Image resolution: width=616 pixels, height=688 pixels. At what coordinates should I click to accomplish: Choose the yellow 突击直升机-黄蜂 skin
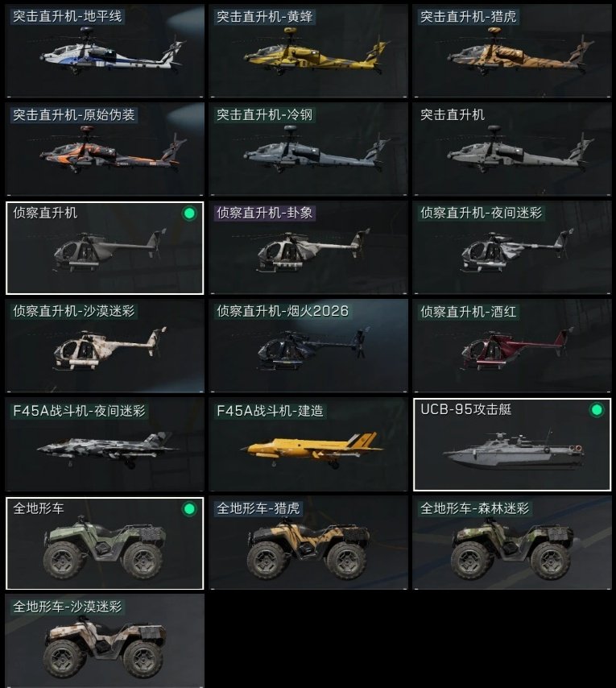308,51
